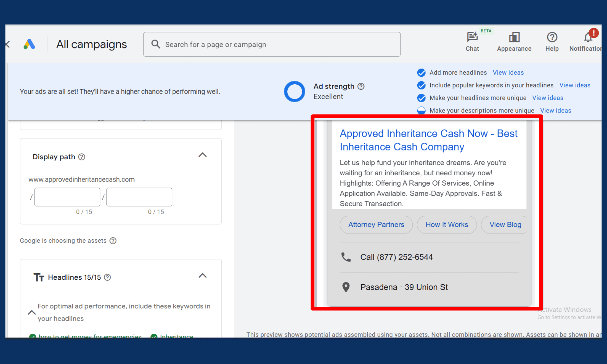This screenshot has width=607, height=364.
Task: Collapse the Headlines 15/15 section
Action: pyautogui.click(x=202, y=276)
